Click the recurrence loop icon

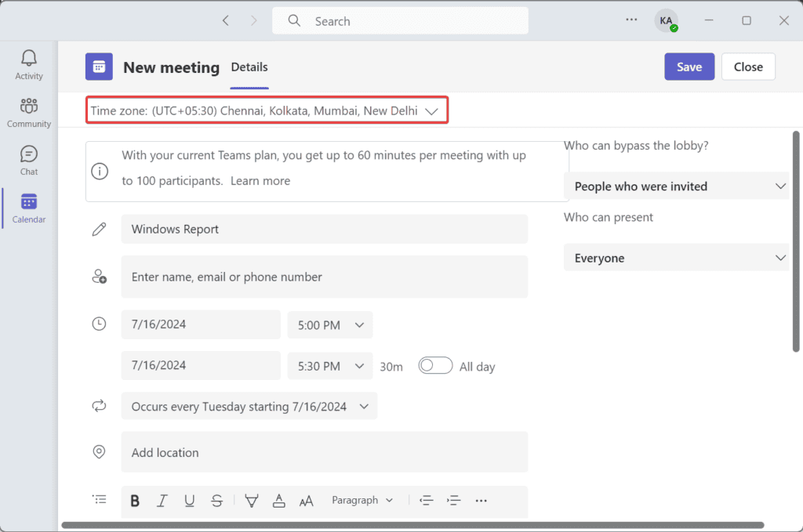click(x=99, y=406)
